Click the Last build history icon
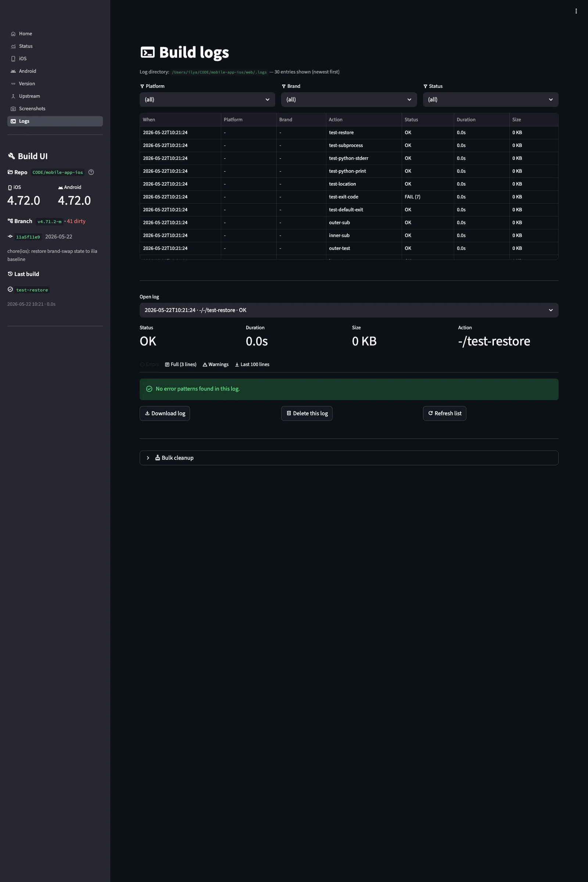The height and width of the screenshot is (882, 588). coord(10,274)
